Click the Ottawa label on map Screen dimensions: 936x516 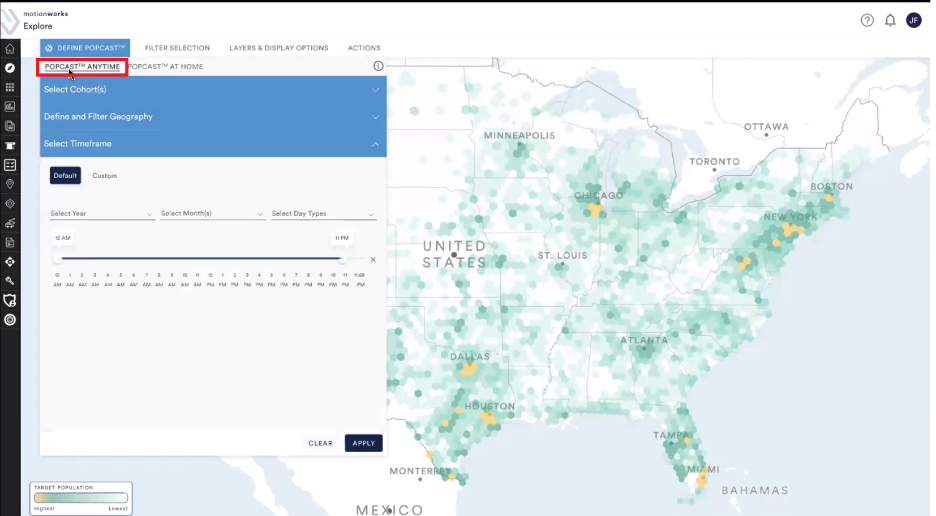pos(766,127)
